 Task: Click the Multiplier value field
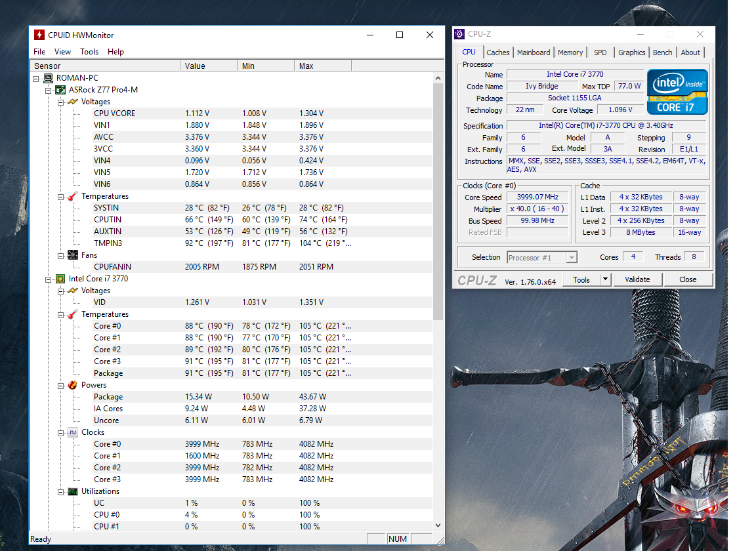(x=537, y=209)
